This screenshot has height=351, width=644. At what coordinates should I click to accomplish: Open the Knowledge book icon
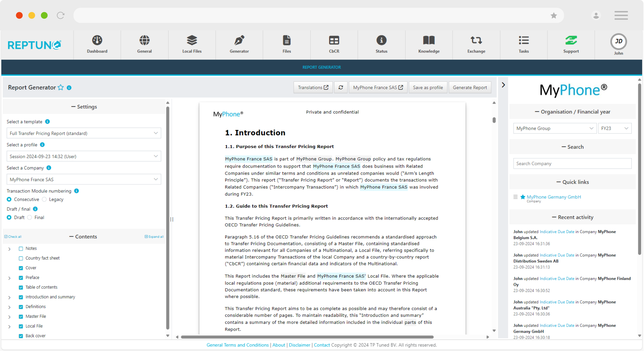[429, 40]
